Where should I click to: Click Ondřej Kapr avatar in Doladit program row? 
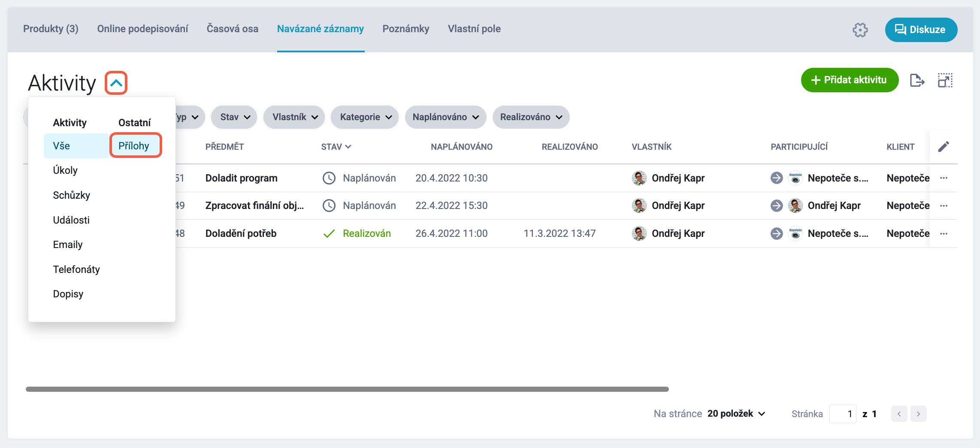(x=639, y=178)
